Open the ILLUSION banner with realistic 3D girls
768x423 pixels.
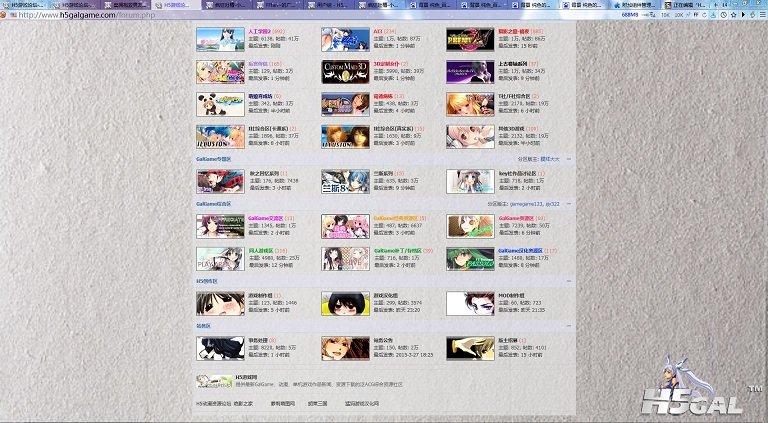point(345,137)
